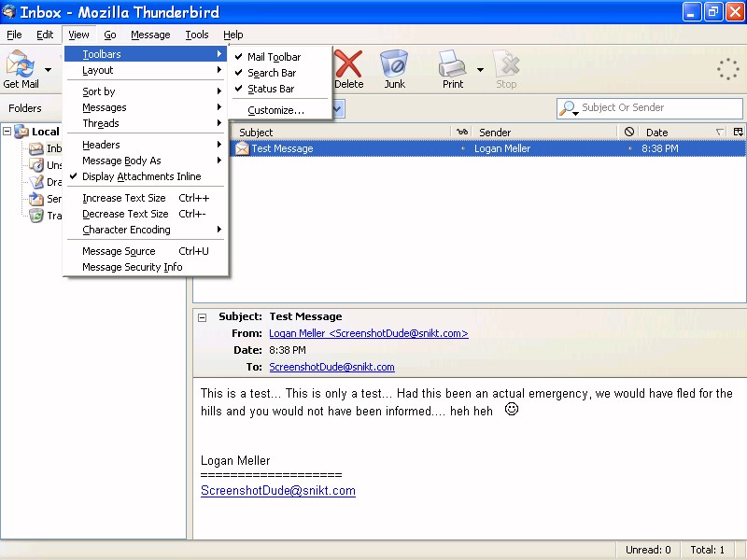Open the Edit menu
747x560 pixels.
click(x=45, y=35)
